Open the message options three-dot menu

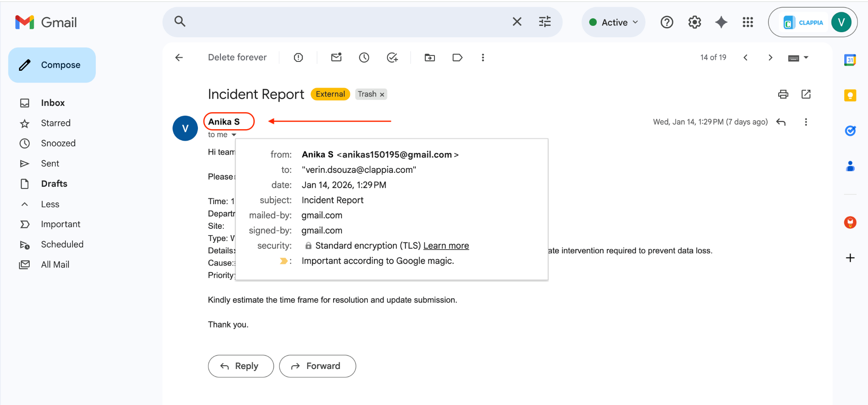coord(806,122)
